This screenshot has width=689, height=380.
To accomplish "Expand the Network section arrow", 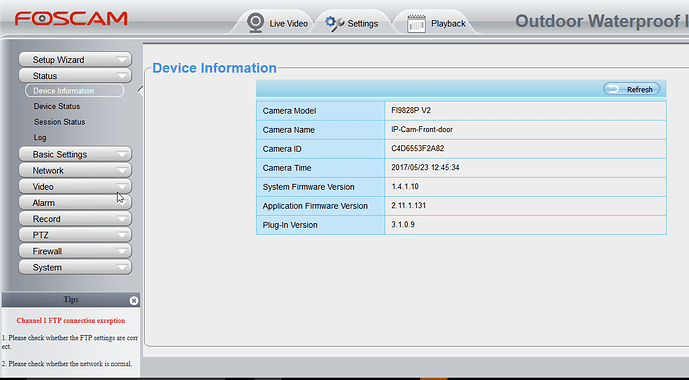I will click(x=122, y=170).
